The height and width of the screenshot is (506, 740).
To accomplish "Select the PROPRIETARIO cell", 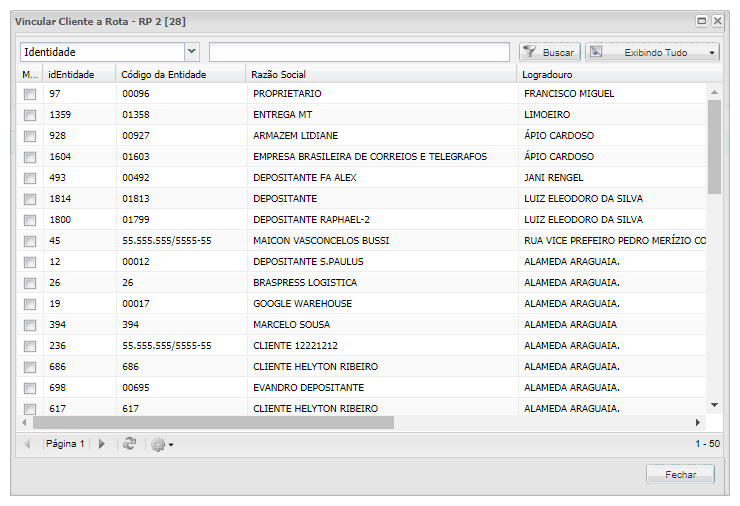I will click(382, 93).
